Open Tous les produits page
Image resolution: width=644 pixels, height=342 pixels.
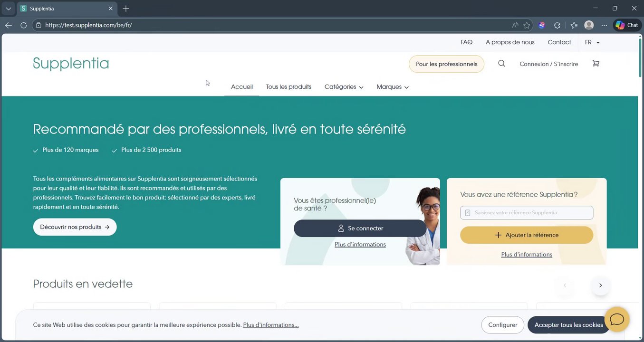(288, 87)
